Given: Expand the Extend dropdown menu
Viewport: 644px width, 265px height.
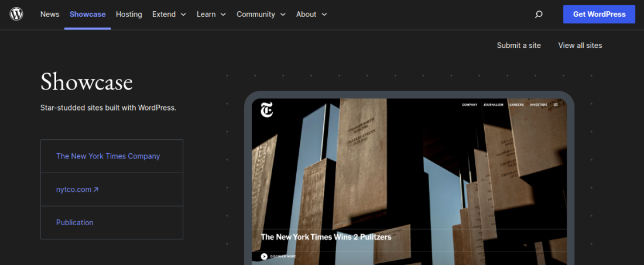Looking at the screenshot, I should (x=169, y=15).
